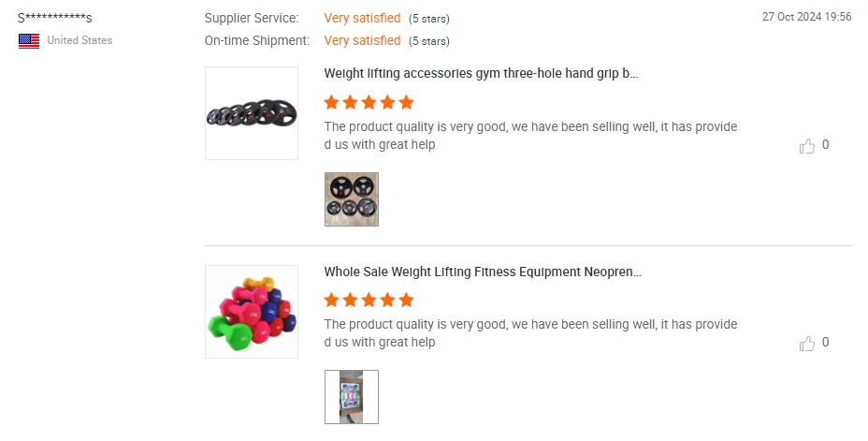Screen dimensions: 868x441
Task: Click first star of weight plates rating
Action: (332, 102)
